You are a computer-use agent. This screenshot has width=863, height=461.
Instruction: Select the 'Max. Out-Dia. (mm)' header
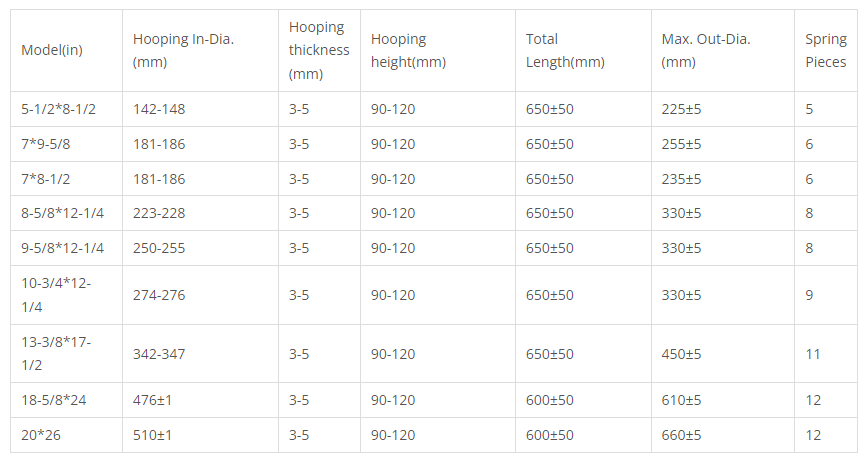(706, 50)
